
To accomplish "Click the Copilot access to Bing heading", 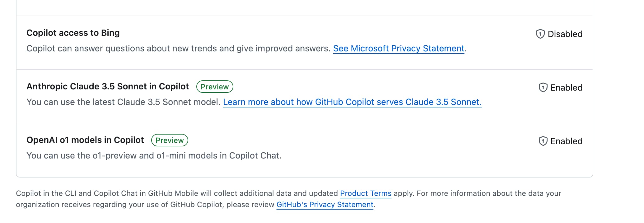I will [x=73, y=33].
